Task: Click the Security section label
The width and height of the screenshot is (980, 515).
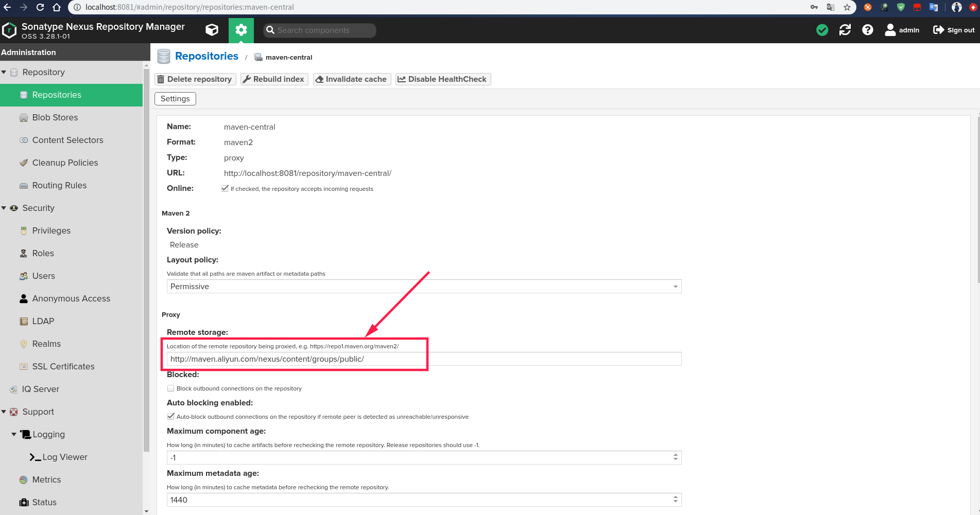Action: (x=38, y=208)
